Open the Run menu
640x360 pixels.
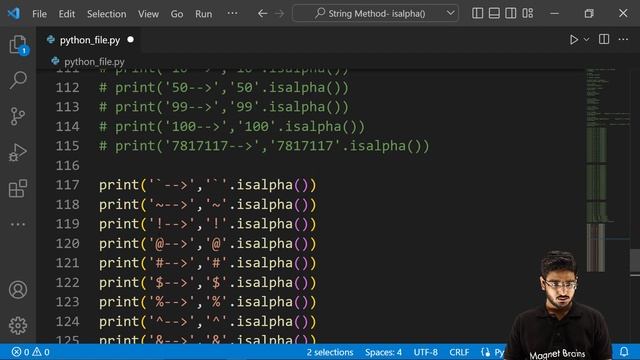pos(203,14)
